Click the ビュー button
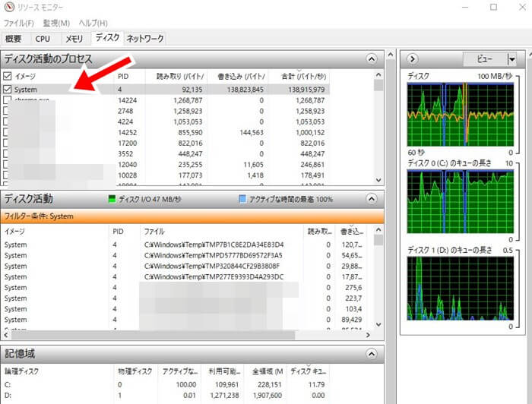The image size is (532, 404). click(483, 59)
